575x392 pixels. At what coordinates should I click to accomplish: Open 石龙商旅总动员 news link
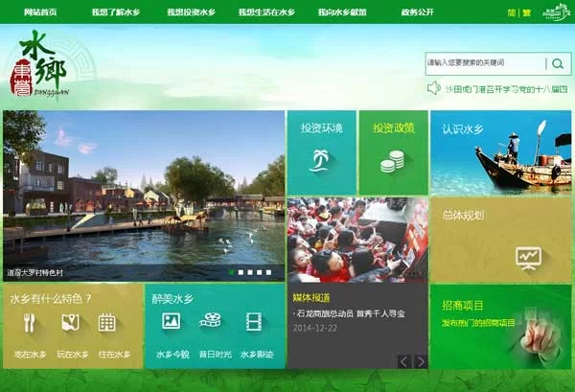pyautogui.click(x=350, y=313)
